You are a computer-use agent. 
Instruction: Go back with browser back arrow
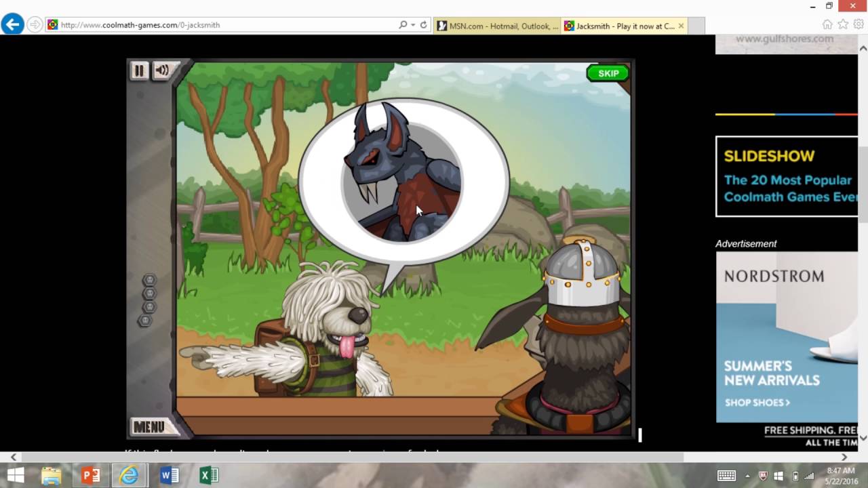click(12, 25)
